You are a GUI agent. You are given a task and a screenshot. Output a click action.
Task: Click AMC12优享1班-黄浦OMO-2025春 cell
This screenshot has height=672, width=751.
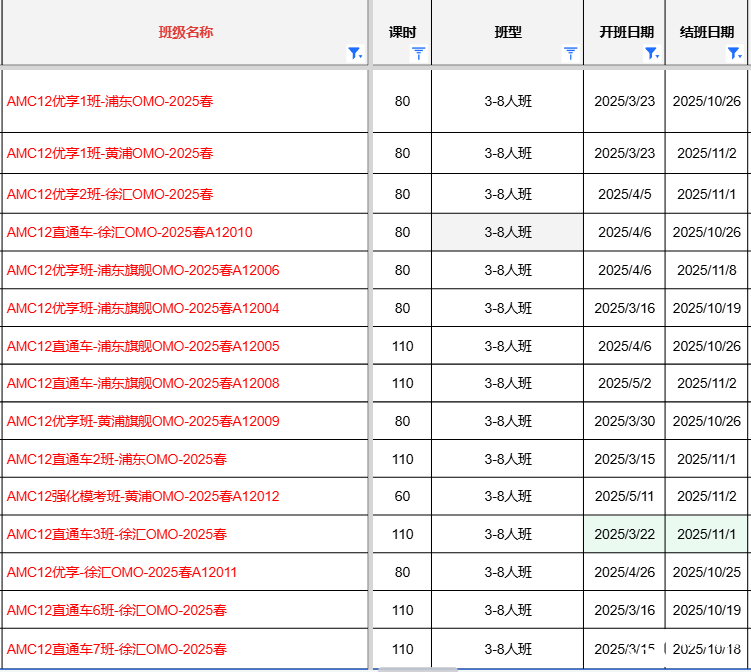185,153
